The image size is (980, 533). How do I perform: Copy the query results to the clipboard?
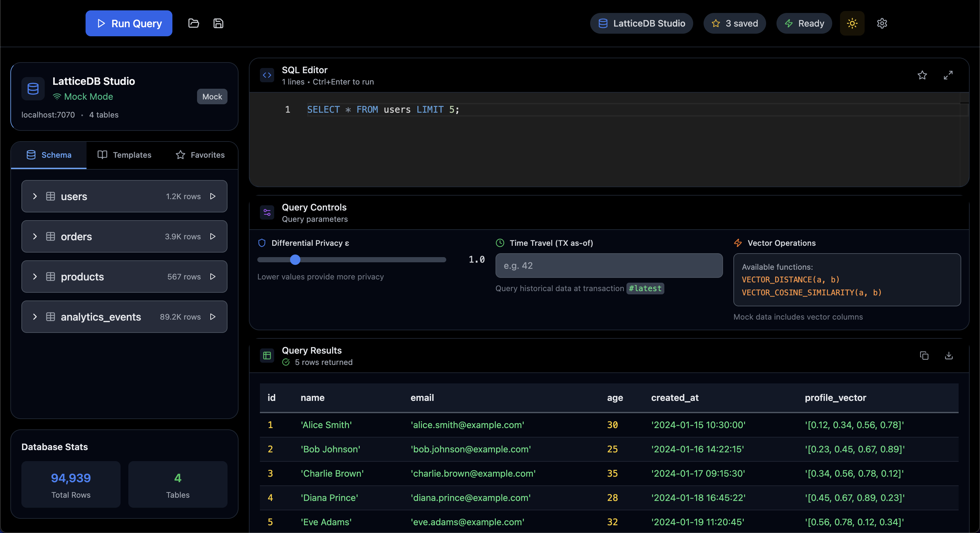coord(924,356)
